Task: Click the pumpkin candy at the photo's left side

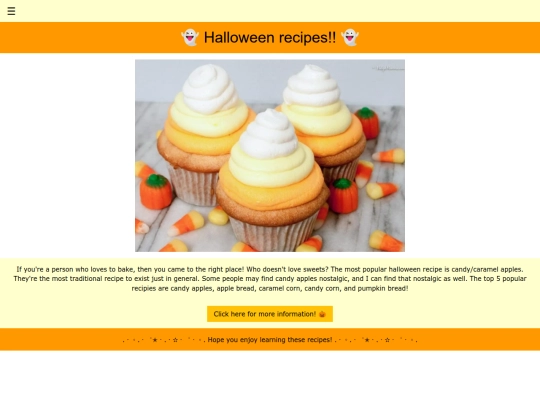Action: click(156, 191)
